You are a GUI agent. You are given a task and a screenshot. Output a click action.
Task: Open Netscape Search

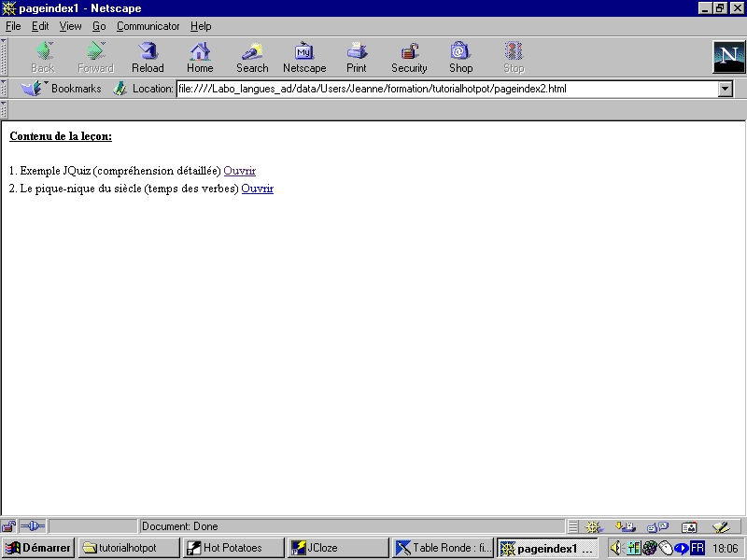[x=252, y=57]
